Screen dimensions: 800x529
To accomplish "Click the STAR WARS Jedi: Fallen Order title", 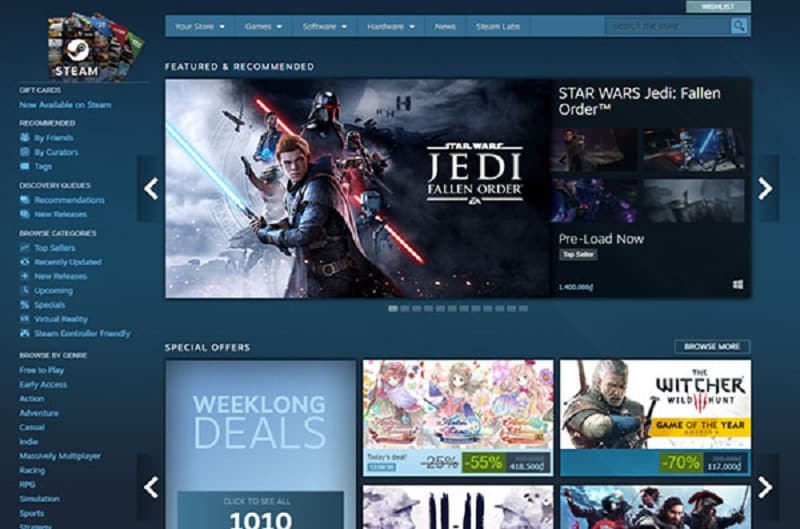I will pos(639,101).
